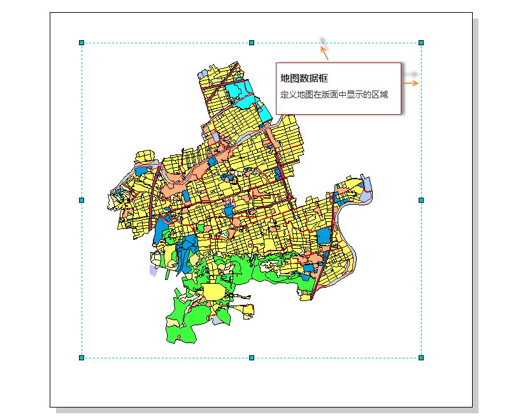Viewport: 532px width, 419px height.
Task: Click the large cyan parcel at the map's north
Action: click(x=237, y=91)
